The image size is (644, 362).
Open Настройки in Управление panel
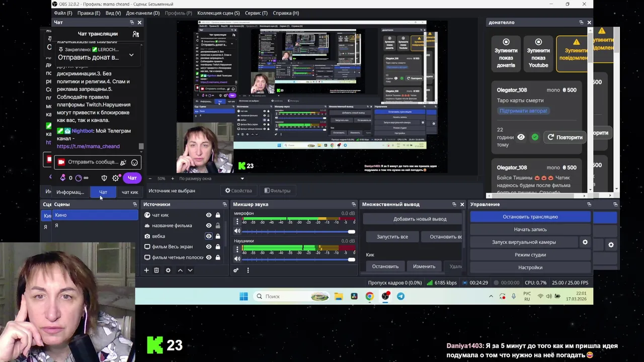tap(530, 267)
